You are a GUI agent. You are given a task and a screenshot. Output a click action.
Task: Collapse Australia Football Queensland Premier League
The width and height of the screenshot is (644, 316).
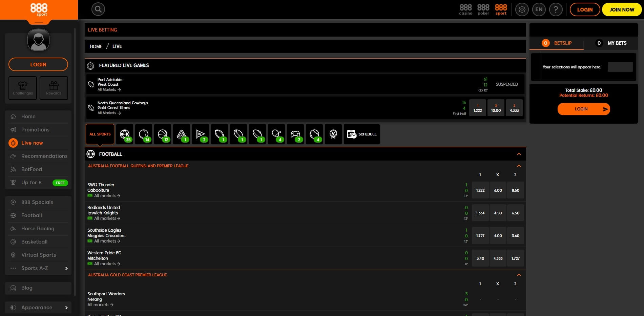(x=519, y=166)
